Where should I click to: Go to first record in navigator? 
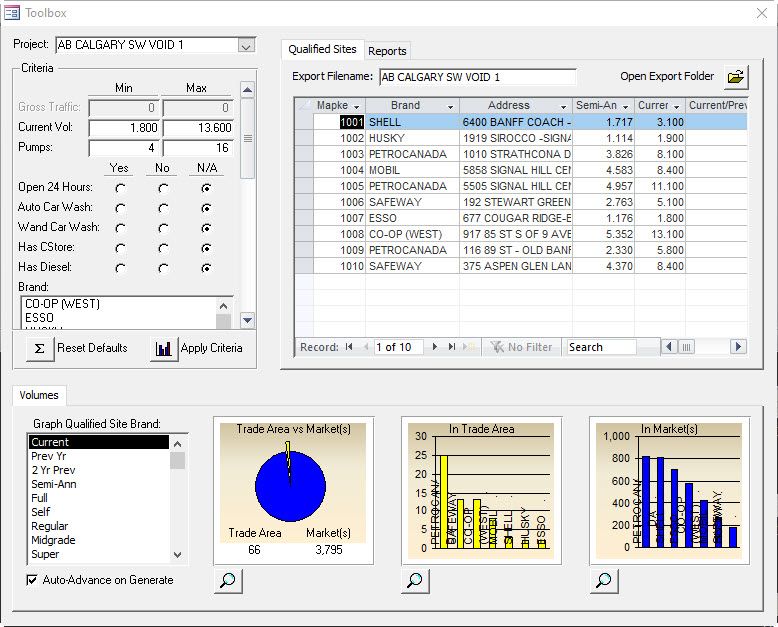click(x=349, y=347)
